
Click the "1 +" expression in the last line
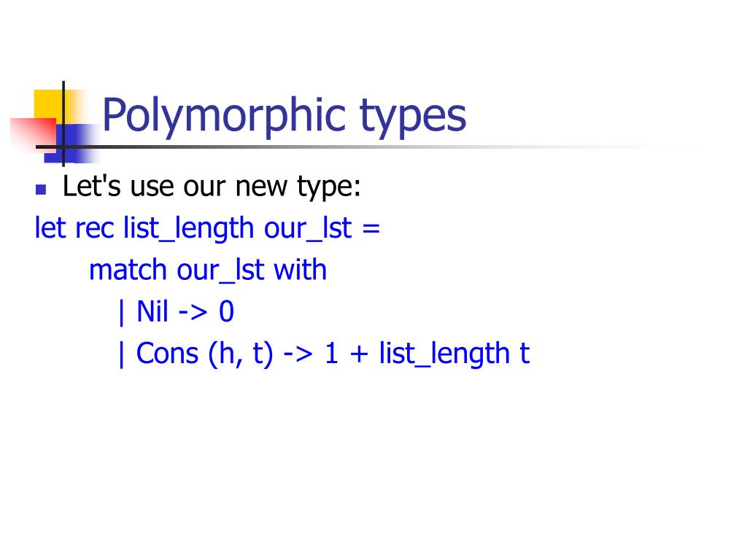(347, 354)
